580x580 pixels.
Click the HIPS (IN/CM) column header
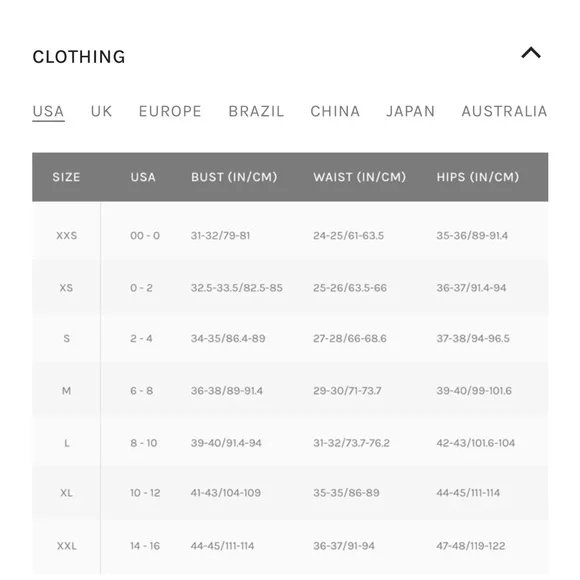(478, 177)
